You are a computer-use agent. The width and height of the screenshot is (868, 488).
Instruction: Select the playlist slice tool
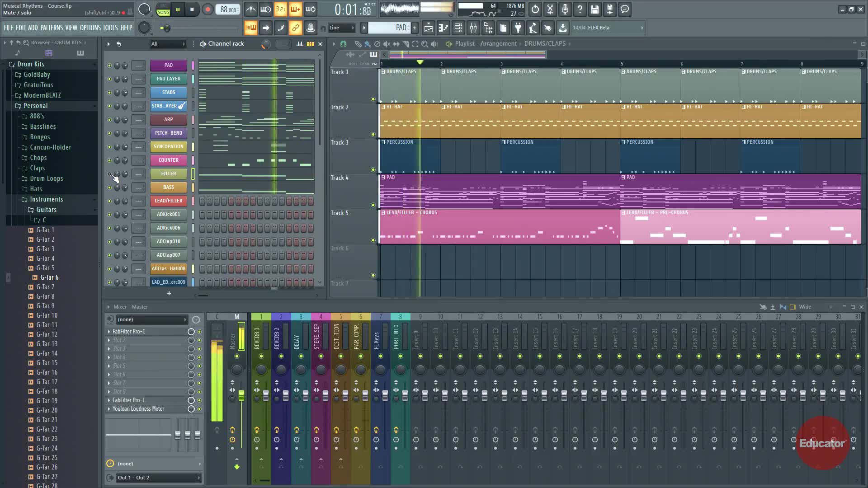(406, 44)
